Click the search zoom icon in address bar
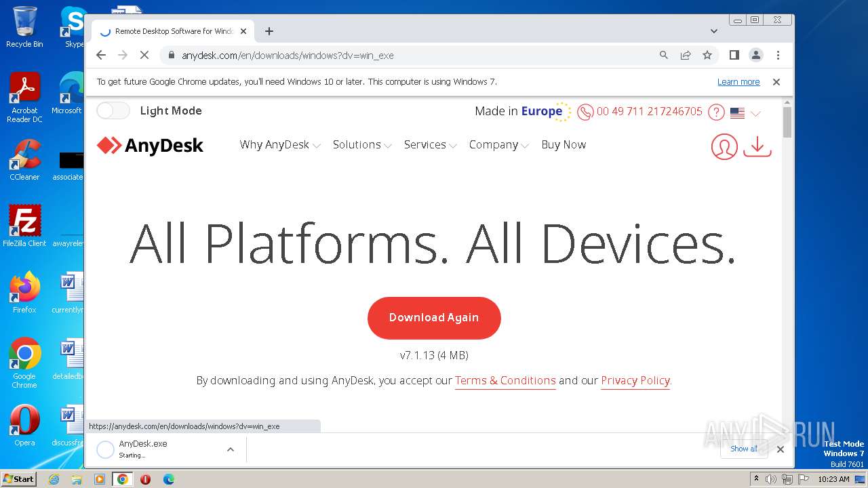 click(664, 55)
